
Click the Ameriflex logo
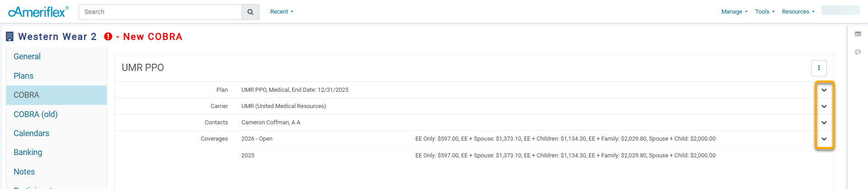[x=38, y=12]
